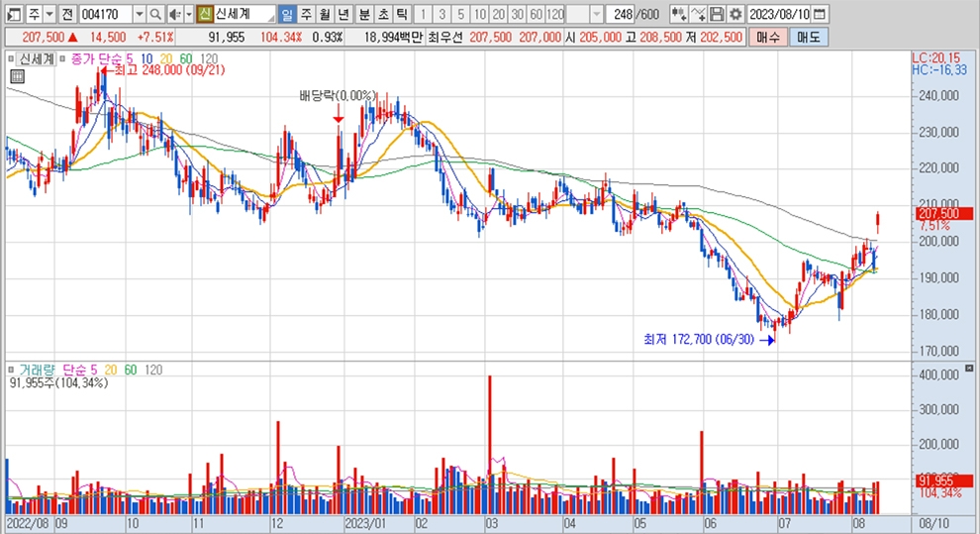The height and width of the screenshot is (534, 980).
Task: Expand the dropdown next to speaker icon
Action: click(188, 14)
